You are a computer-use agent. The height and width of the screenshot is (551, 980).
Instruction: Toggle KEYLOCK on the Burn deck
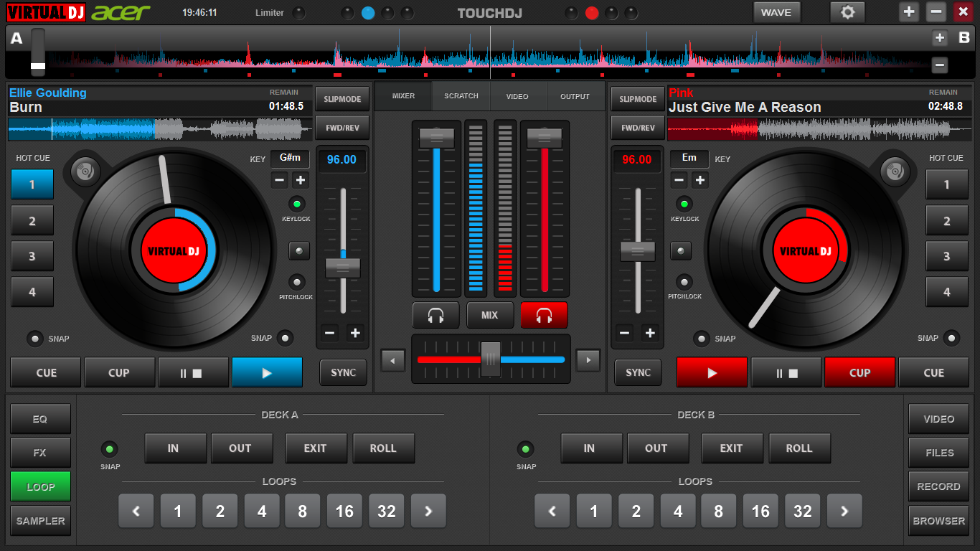297,204
